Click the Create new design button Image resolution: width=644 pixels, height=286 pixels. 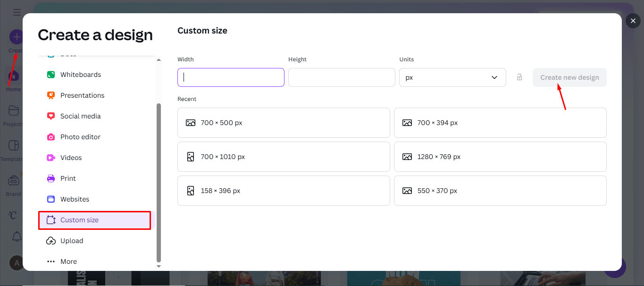click(569, 77)
